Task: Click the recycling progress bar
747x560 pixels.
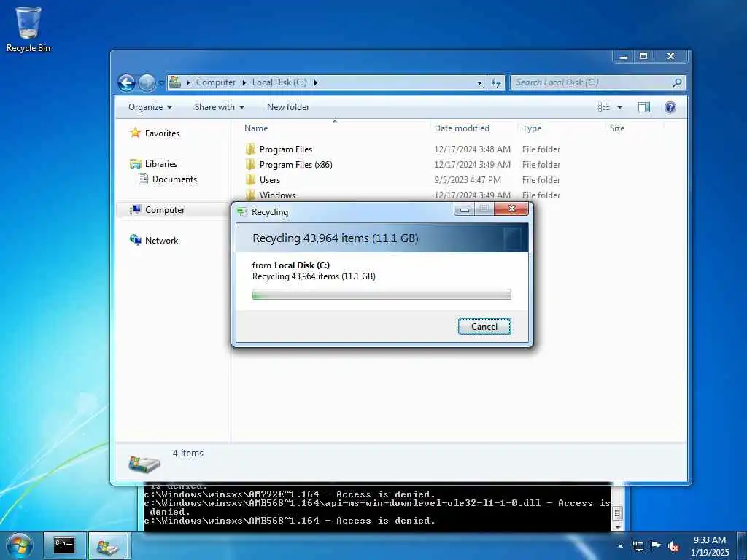Action: point(381,295)
